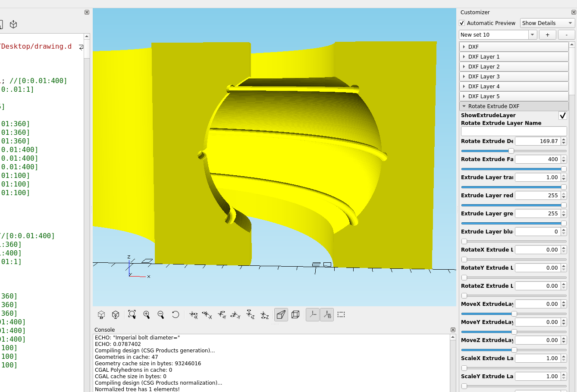Reset the camera view
Viewport: 577px width, 392px height.
(x=176, y=314)
